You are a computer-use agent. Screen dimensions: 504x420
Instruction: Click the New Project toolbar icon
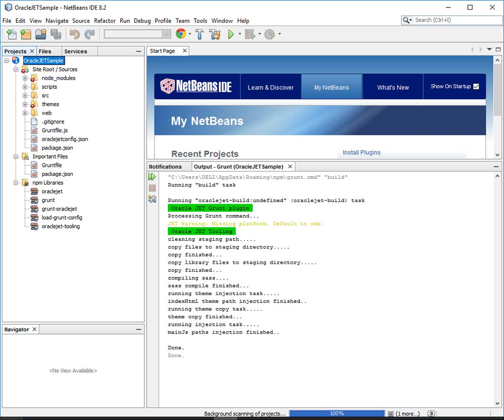(26, 34)
